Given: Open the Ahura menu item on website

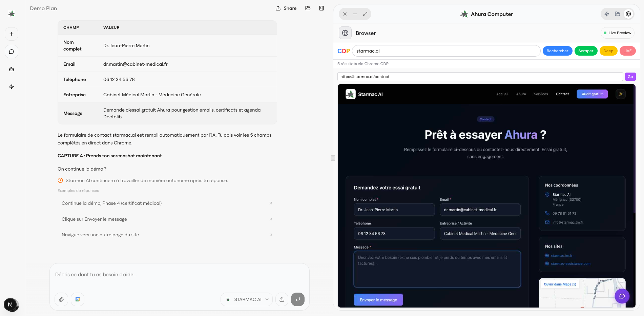Looking at the screenshot, I should click(521, 94).
